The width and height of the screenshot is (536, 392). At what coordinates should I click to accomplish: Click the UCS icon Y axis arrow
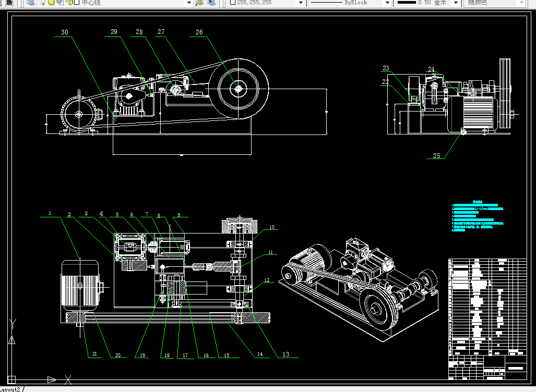(x=12, y=340)
